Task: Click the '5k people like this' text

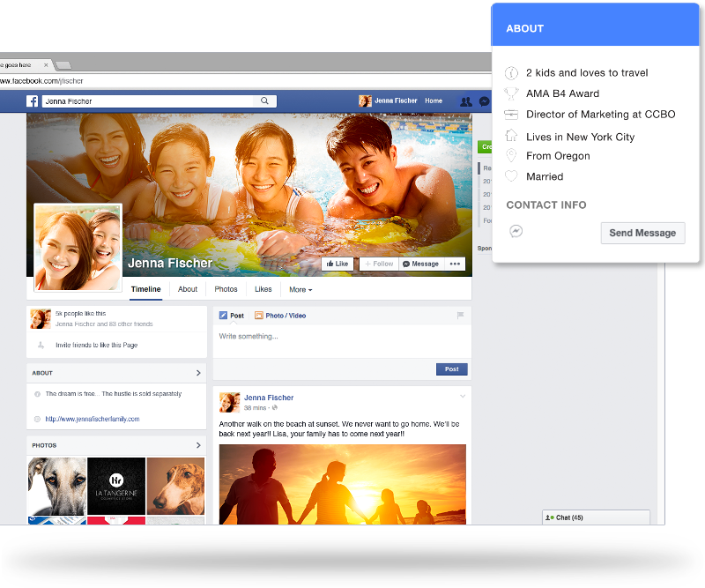Action: coord(80,314)
